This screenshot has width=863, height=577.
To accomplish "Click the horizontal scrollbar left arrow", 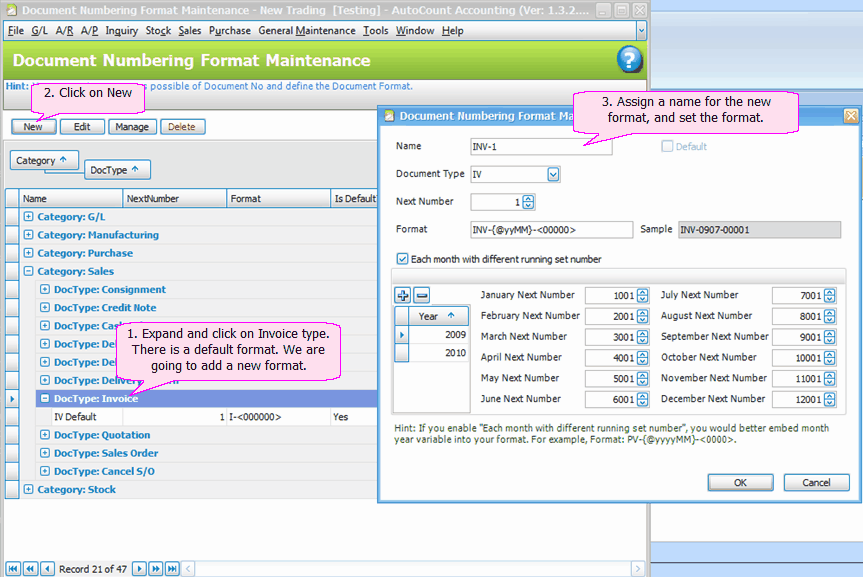I will 188,568.
